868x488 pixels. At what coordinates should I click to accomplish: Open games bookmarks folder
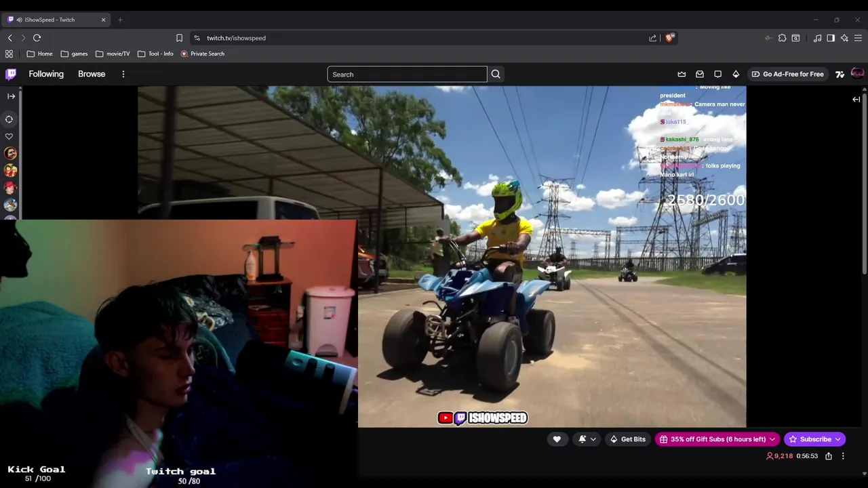point(74,54)
